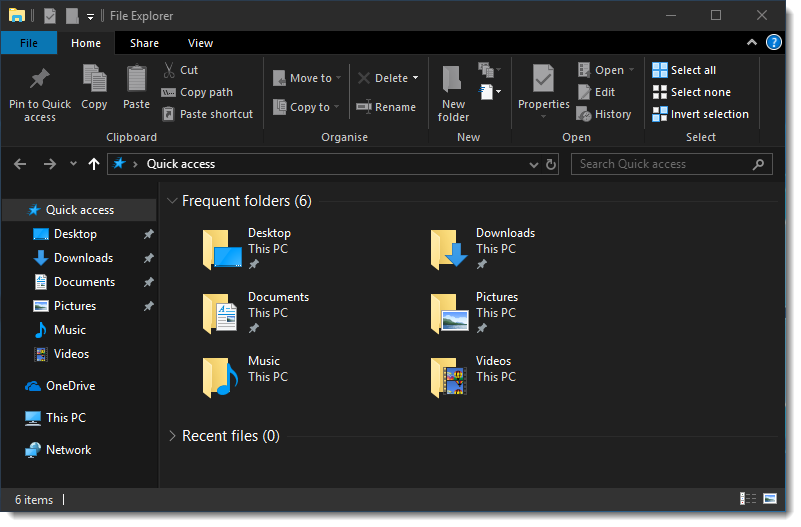Create a New folder from ribbon

tap(453, 94)
